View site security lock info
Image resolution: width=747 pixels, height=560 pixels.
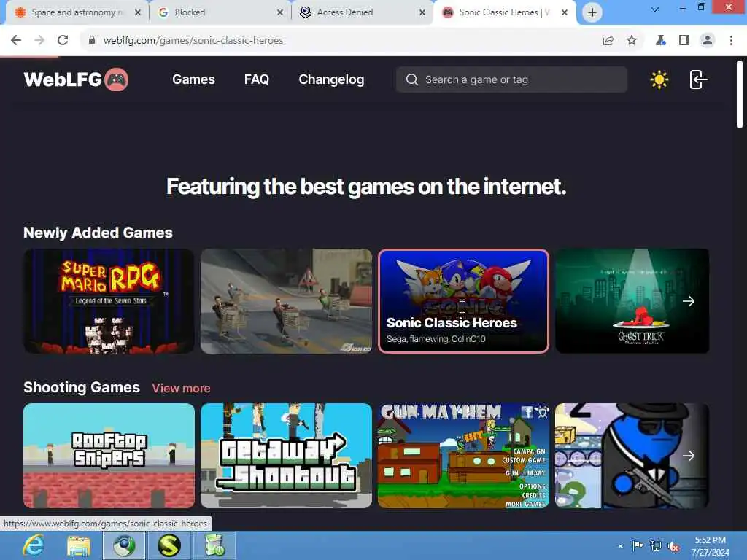(x=92, y=41)
